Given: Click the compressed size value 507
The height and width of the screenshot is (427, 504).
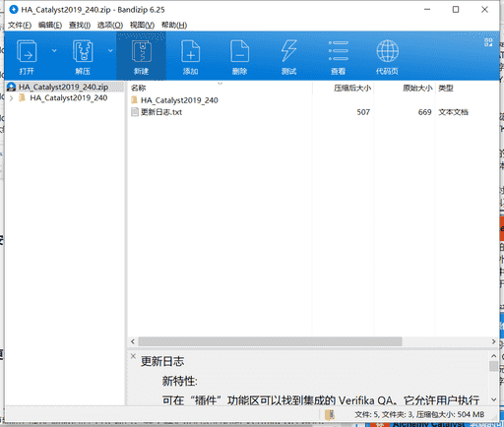Looking at the screenshot, I should 363,112.
